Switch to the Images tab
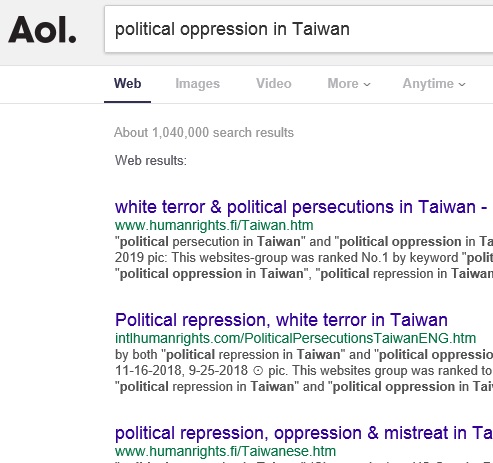Viewport: 493px width, 463px height. tap(197, 84)
